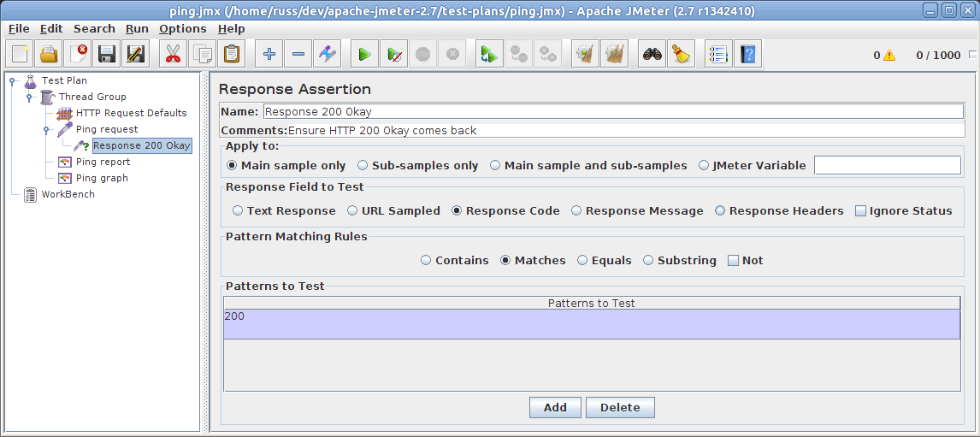The height and width of the screenshot is (437, 980).
Task: Click the yellow warning triangle error counter
Action: pyautogui.click(x=888, y=55)
